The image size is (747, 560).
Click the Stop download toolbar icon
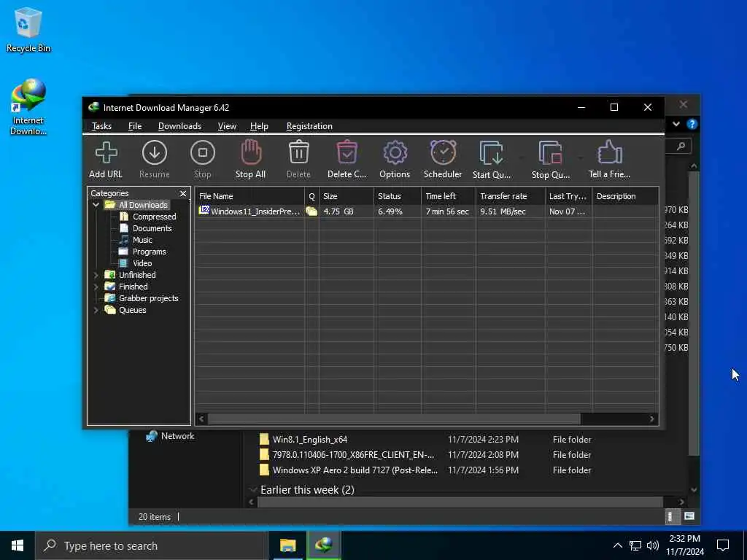203,153
